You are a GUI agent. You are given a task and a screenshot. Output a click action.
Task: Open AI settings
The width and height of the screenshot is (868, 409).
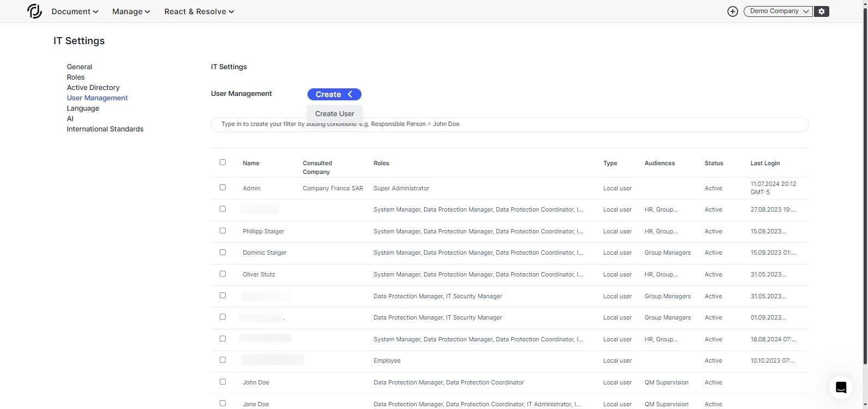70,118
